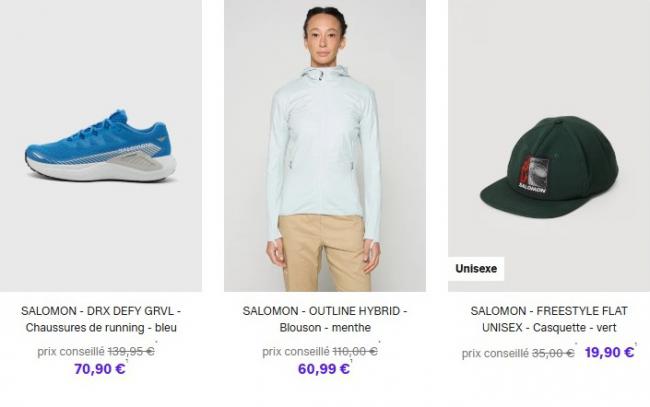Click 'prix conseillé' label under the shoe

tap(71, 351)
